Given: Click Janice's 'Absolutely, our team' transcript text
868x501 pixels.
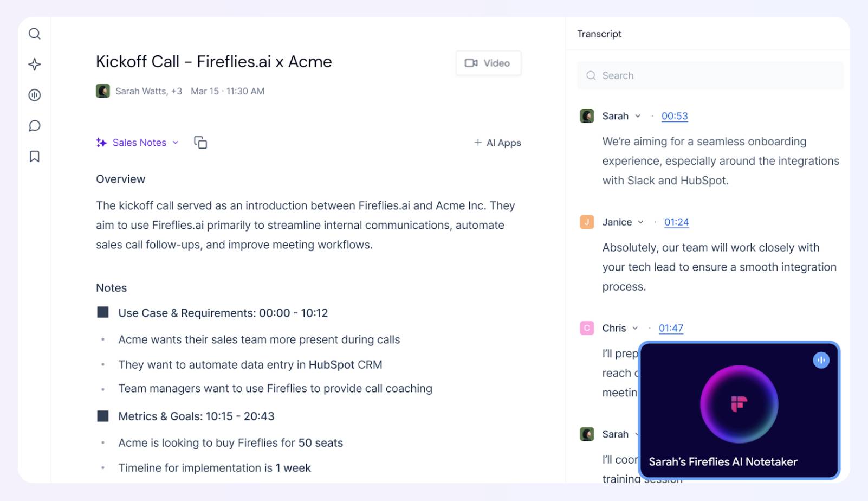Looking at the screenshot, I should click(x=720, y=267).
